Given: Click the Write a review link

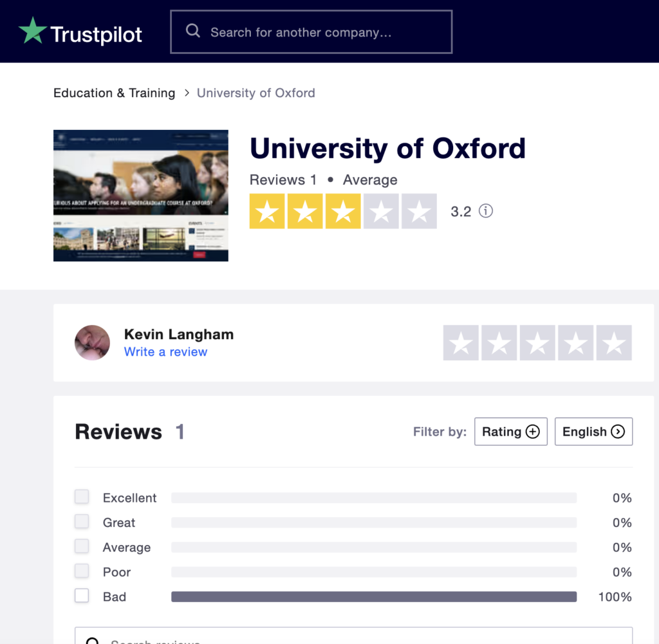Looking at the screenshot, I should 165,352.
